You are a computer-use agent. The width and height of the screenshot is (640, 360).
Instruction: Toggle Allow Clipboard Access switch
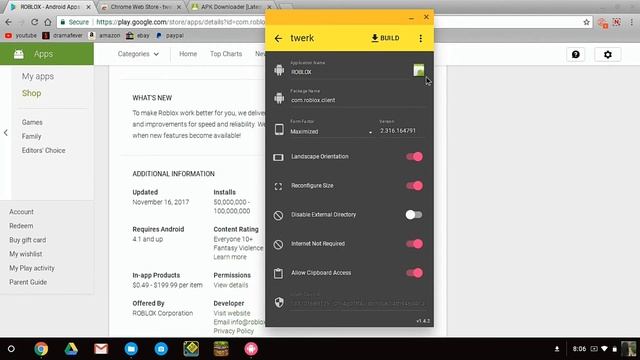click(x=414, y=273)
